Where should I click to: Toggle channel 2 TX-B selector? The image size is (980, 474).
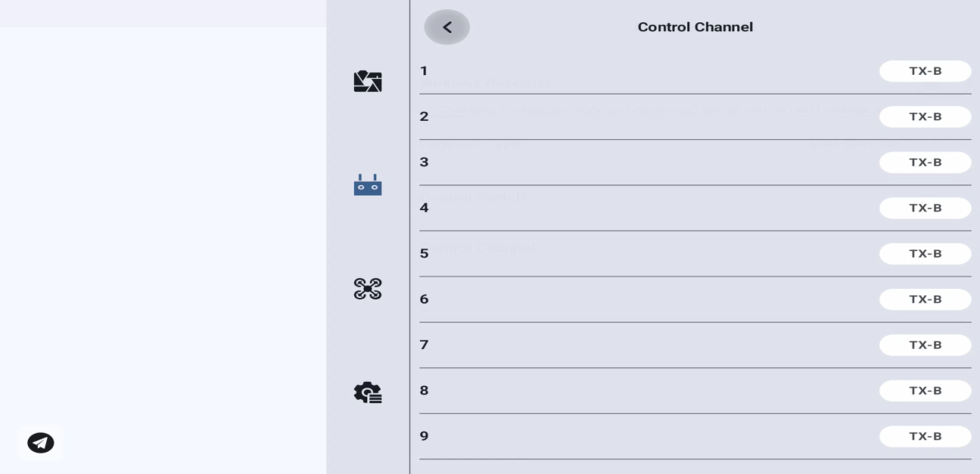click(x=925, y=117)
